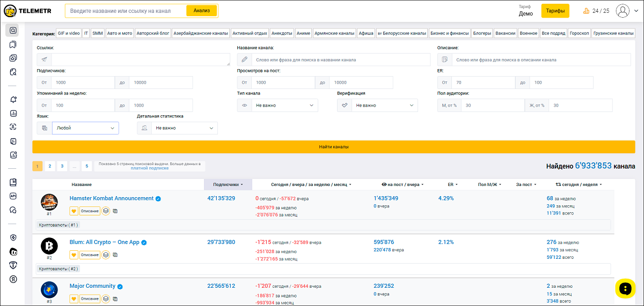
Task: Click the layers icon in Major Community row
Action: point(106,299)
